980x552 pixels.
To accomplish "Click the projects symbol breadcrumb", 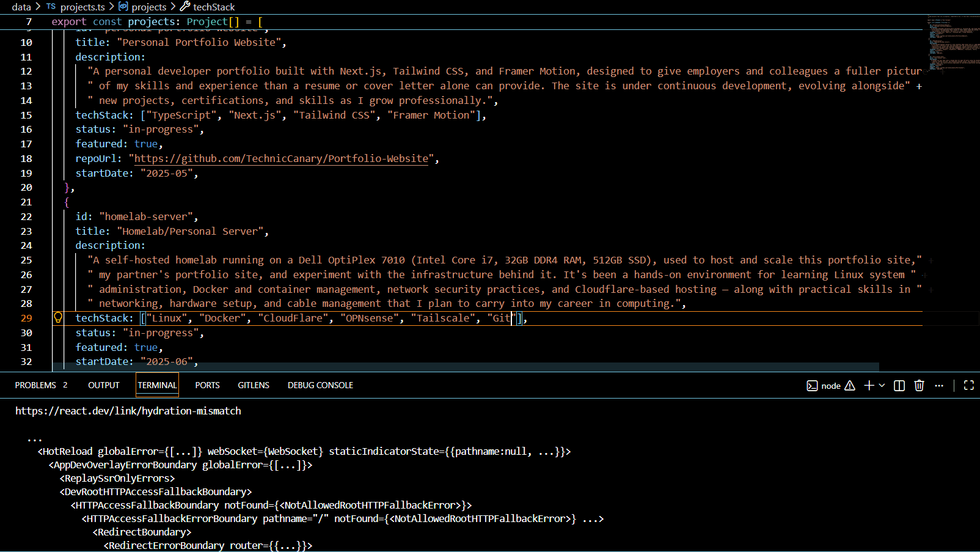I will click(x=142, y=7).
